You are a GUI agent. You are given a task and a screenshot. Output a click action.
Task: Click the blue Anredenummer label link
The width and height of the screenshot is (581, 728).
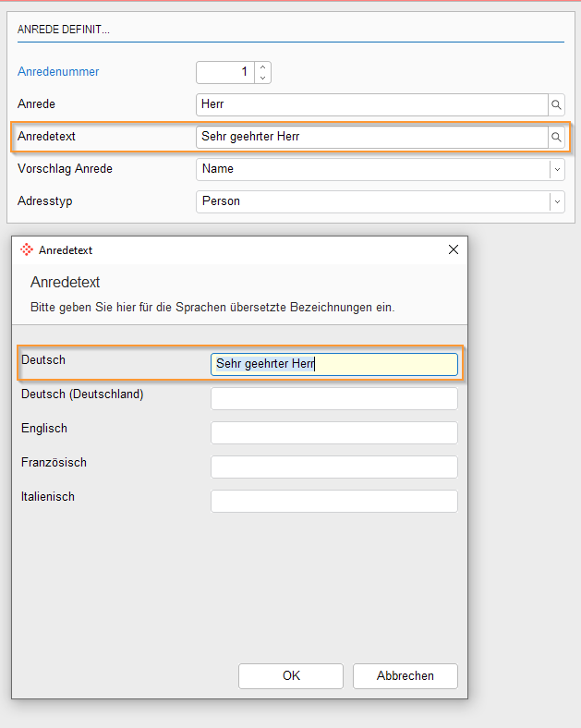[58, 71]
